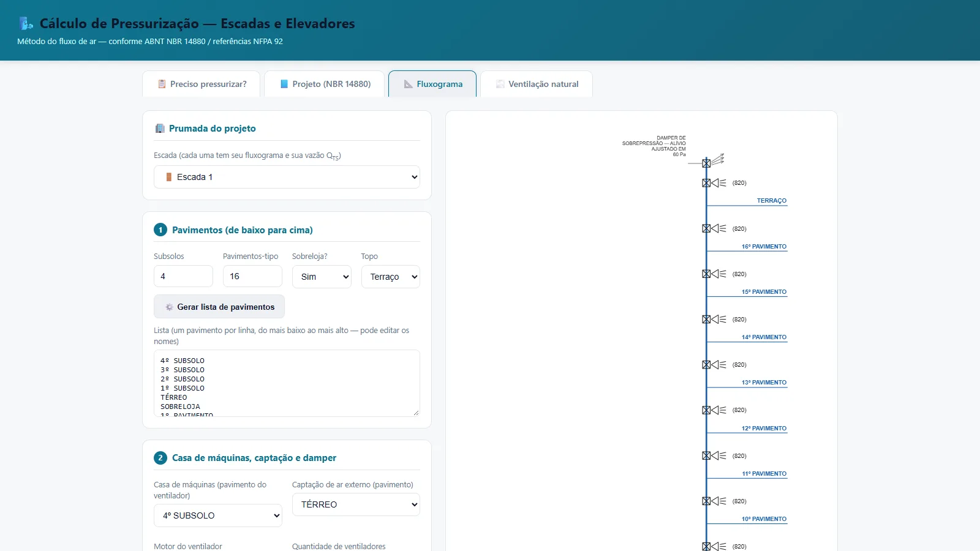Open the Preciso pressurizar? tab
The height and width of the screenshot is (551, 980).
(202, 84)
